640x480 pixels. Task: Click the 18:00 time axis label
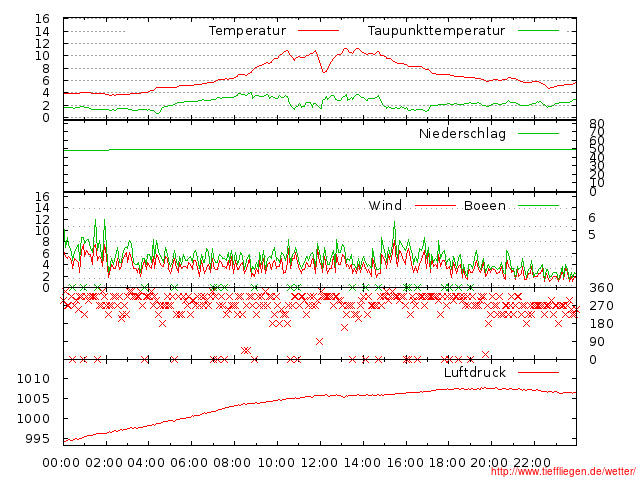point(447,462)
